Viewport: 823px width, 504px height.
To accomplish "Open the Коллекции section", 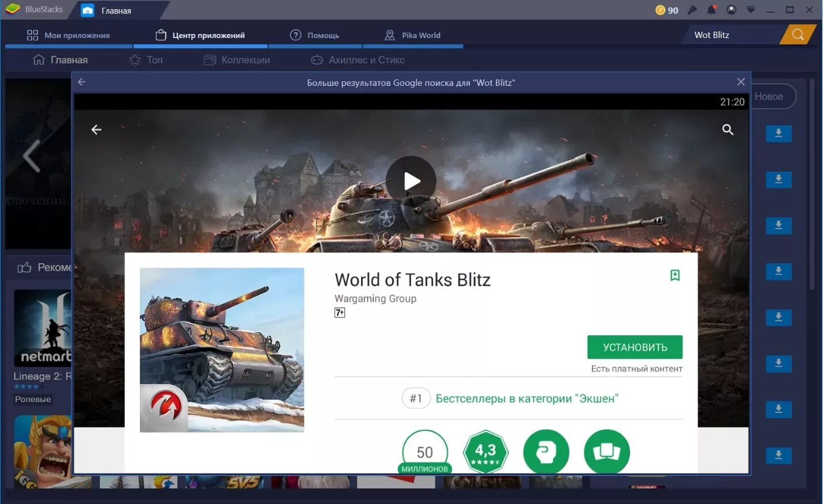I will click(237, 60).
